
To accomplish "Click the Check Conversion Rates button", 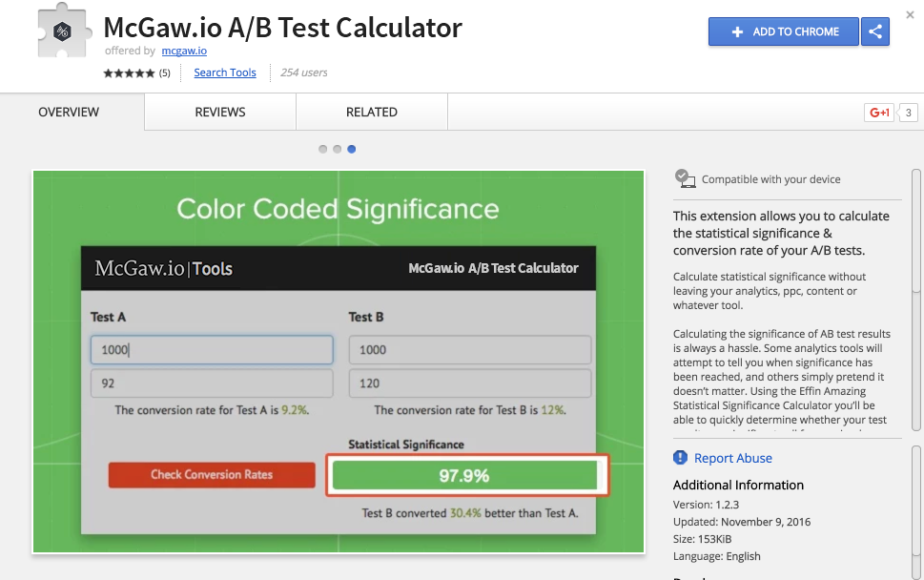I will (x=212, y=474).
